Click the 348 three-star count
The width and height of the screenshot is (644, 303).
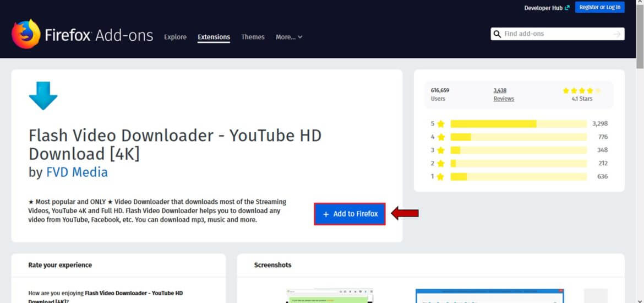[603, 150]
